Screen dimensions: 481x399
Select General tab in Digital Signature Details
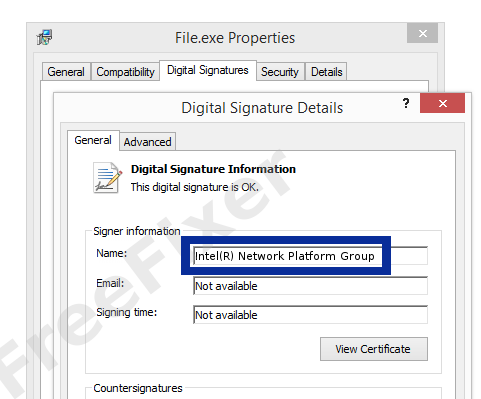(93, 140)
